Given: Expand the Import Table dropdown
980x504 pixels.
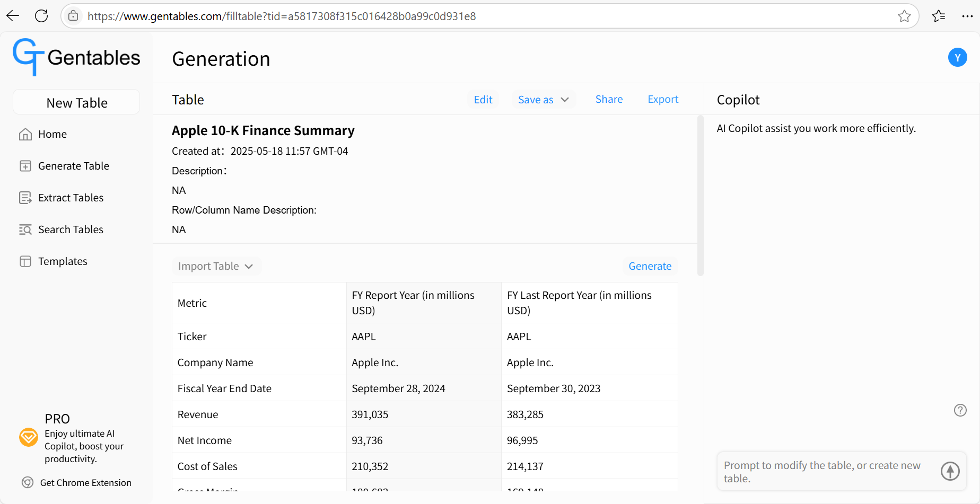Looking at the screenshot, I should coord(216,266).
